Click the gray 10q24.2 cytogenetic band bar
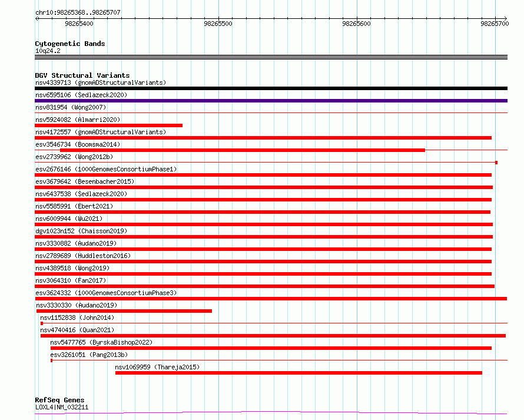This screenshot has height=420, width=524. click(271, 57)
